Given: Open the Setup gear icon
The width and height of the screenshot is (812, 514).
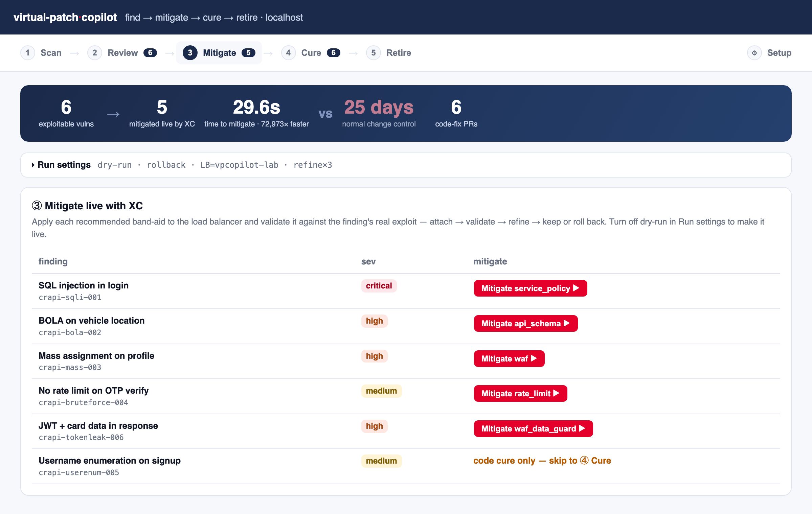Looking at the screenshot, I should point(754,53).
